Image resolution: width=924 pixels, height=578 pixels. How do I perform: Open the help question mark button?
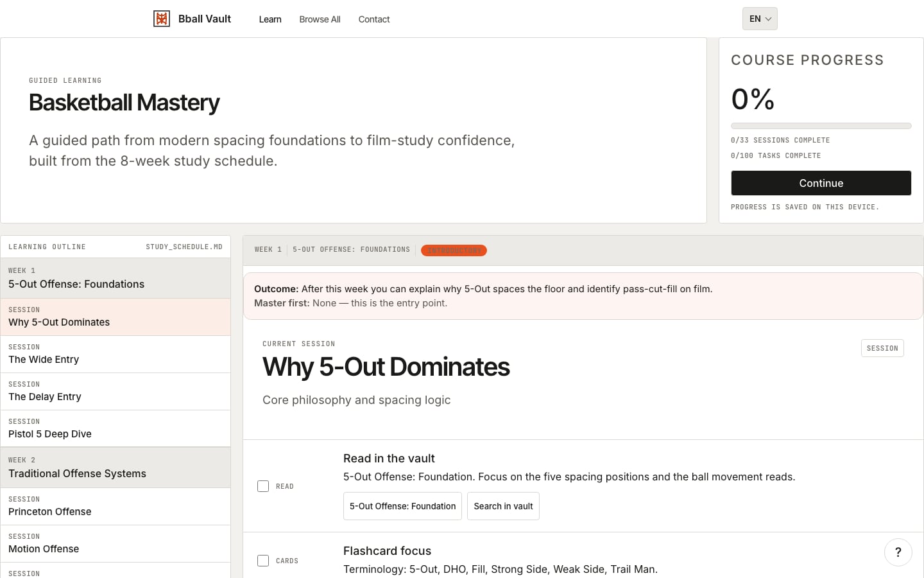[898, 552]
